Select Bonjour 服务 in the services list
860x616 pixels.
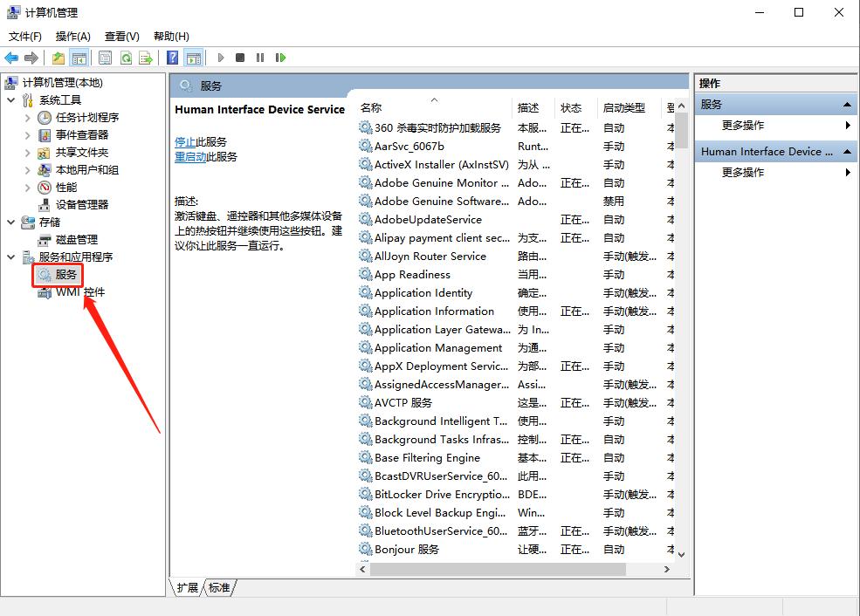(405, 549)
